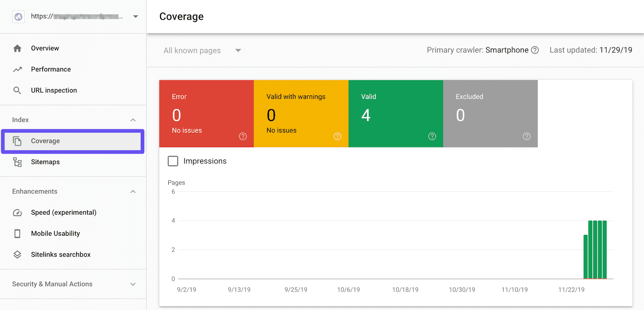Click the Mobile Usability phone icon
Image resolution: width=644 pixels, height=310 pixels.
(x=17, y=233)
